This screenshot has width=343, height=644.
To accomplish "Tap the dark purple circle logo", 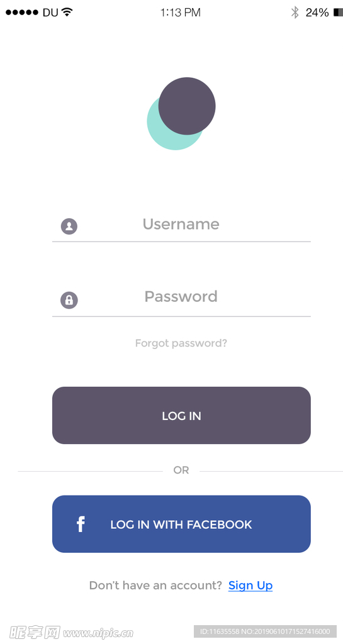I will (187, 106).
